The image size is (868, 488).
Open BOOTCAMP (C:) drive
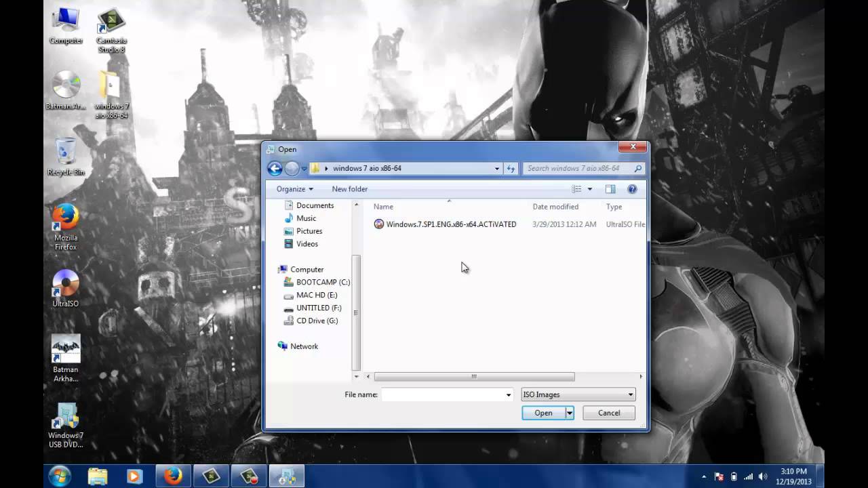(x=317, y=283)
